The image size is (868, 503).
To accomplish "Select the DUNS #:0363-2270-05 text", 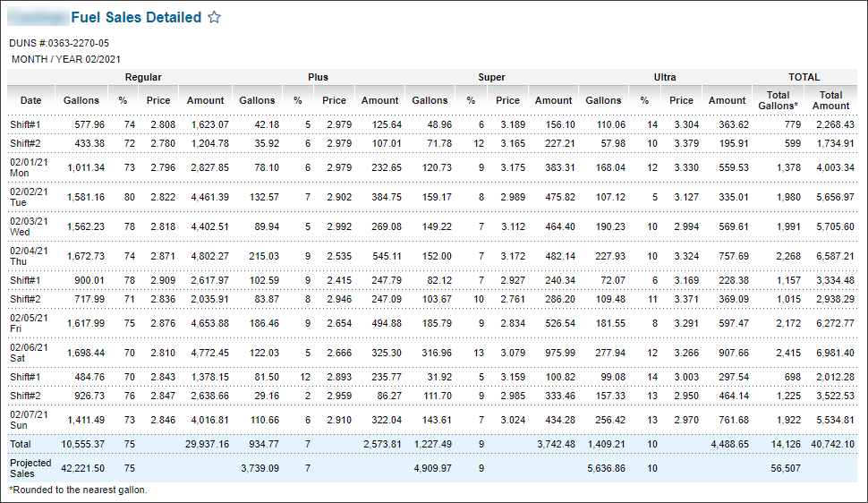I will click(x=59, y=43).
